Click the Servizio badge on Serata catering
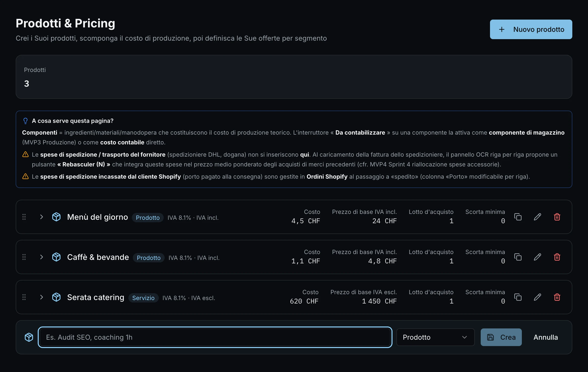588x372 pixels. tap(143, 298)
